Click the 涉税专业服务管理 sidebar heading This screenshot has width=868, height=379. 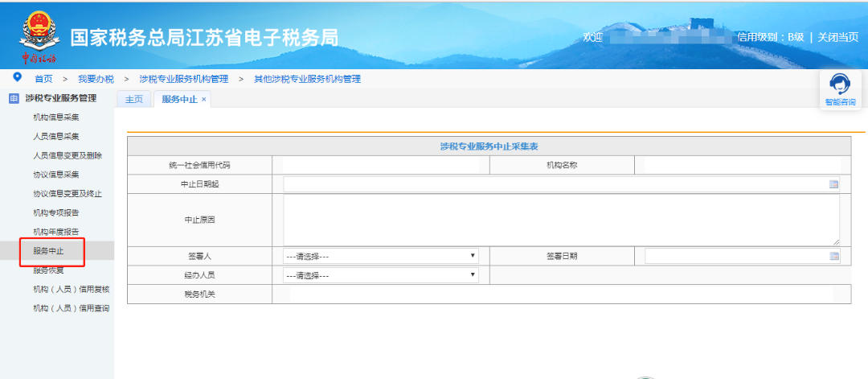tap(61, 99)
